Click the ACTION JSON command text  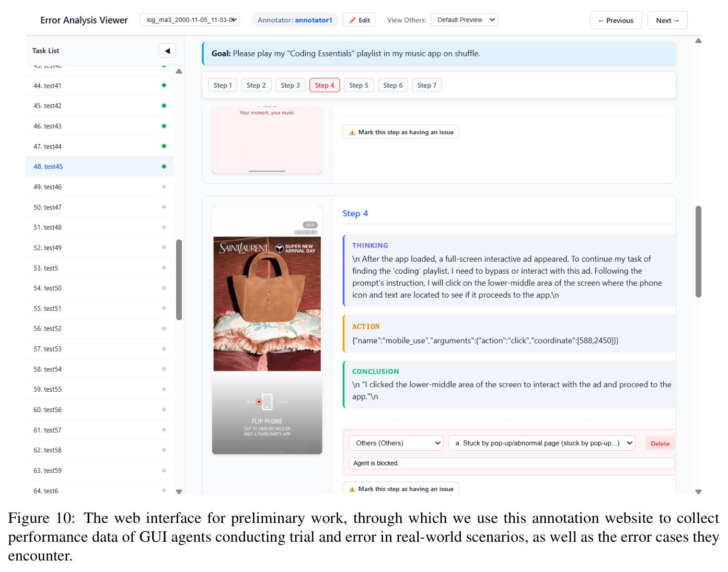pos(485,341)
